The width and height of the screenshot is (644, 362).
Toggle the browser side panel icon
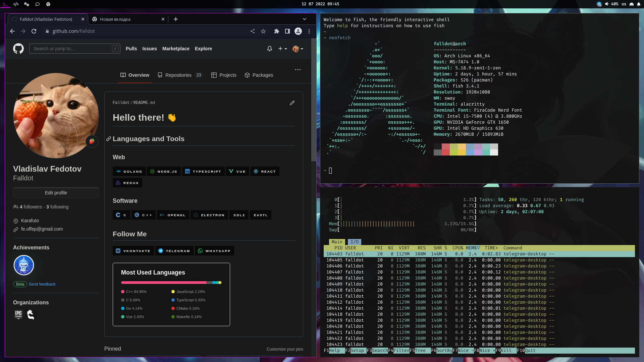click(x=287, y=31)
